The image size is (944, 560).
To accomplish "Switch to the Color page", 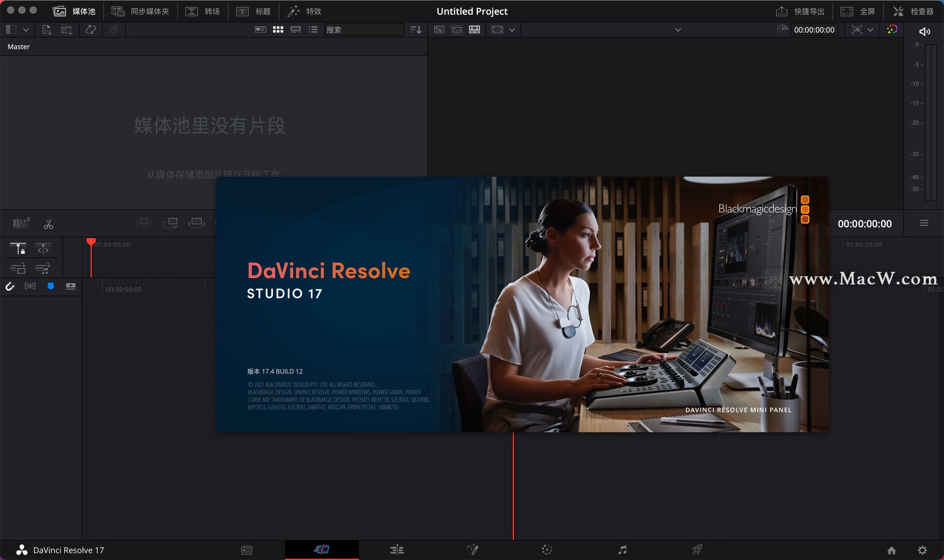I will 547,550.
